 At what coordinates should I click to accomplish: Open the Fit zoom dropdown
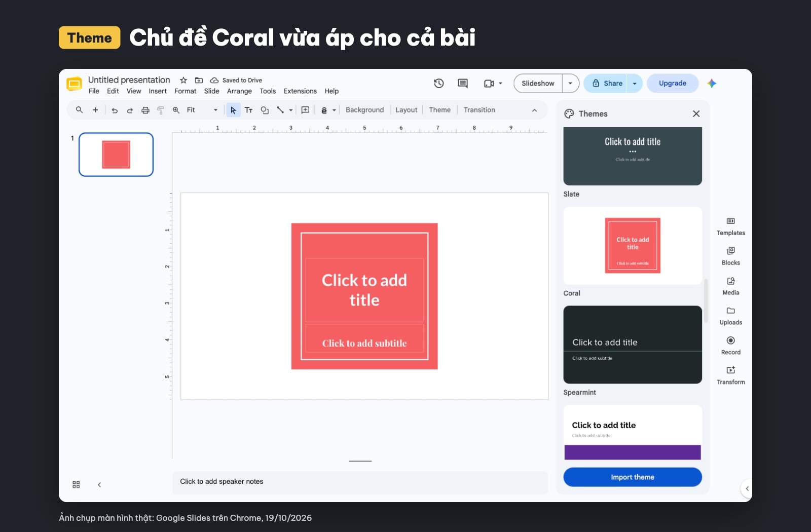202,110
